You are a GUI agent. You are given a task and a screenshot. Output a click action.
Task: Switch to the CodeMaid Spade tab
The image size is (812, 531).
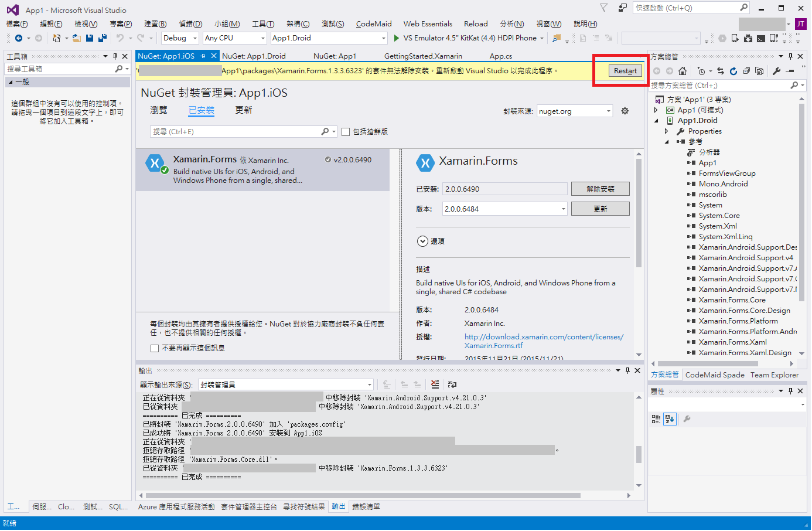pos(715,375)
